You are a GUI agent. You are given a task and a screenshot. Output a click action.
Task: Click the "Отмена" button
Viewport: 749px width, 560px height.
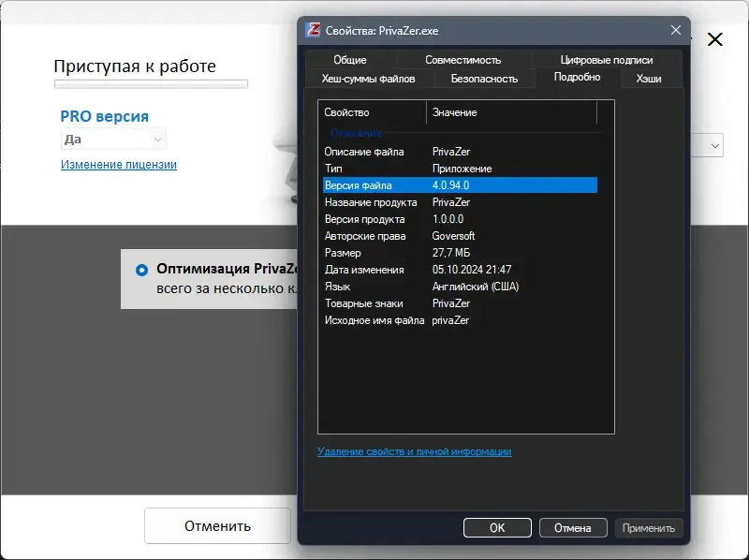coord(574,527)
